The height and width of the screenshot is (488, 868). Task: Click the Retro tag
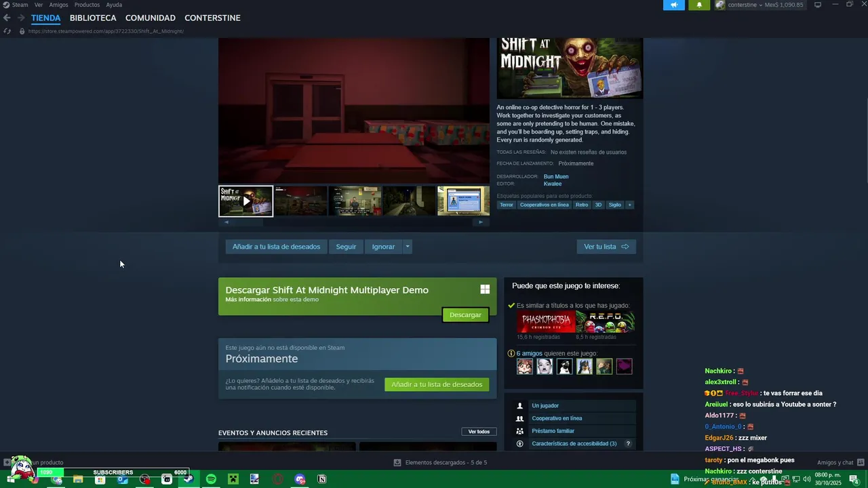pyautogui.click(x=582, y=205)
